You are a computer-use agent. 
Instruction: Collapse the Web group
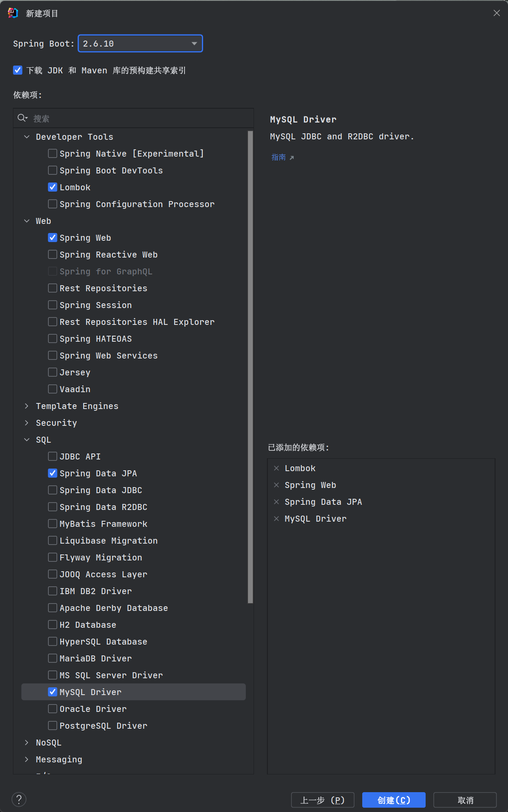(27, 221)
